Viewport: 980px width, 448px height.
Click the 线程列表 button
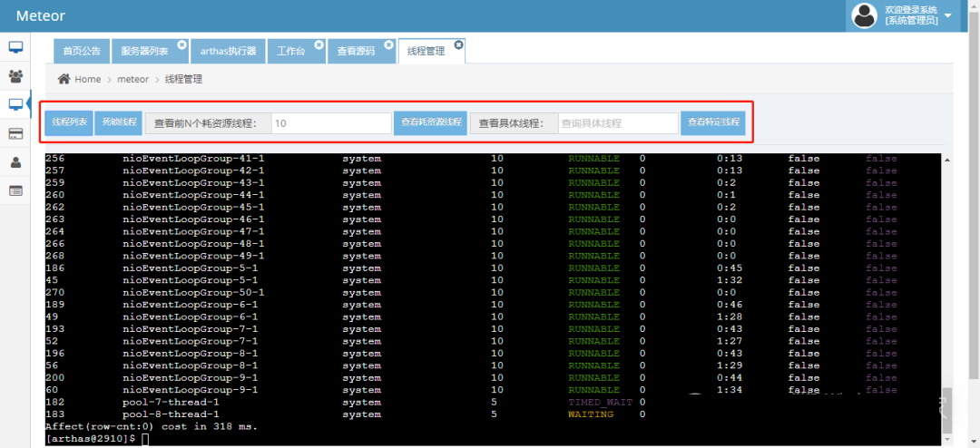pos(68,122)
